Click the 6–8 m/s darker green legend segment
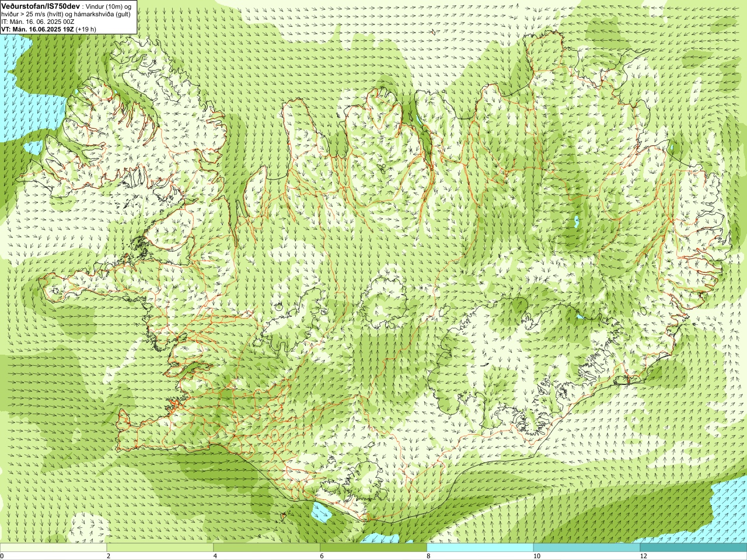The width and height of the screenshot is (747, 560). coord(373,548)
